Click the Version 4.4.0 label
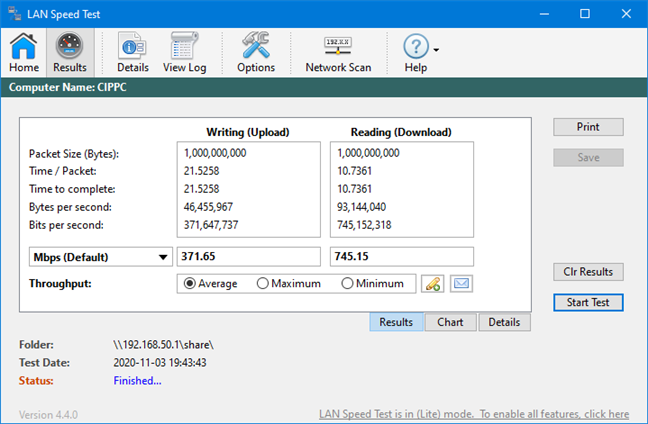The image size is (648, 424). [x=48, y=414]
